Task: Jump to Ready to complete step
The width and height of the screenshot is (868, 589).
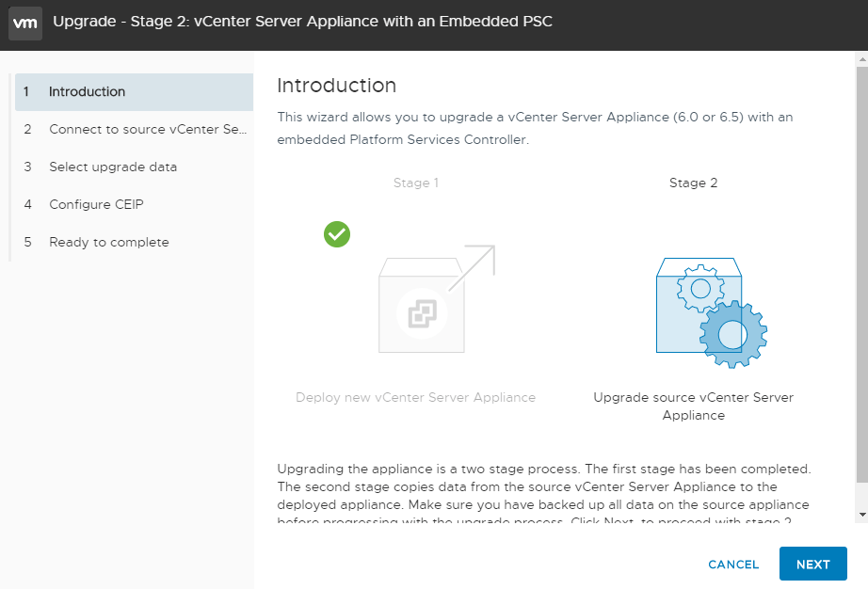Action: click(134, 242)
